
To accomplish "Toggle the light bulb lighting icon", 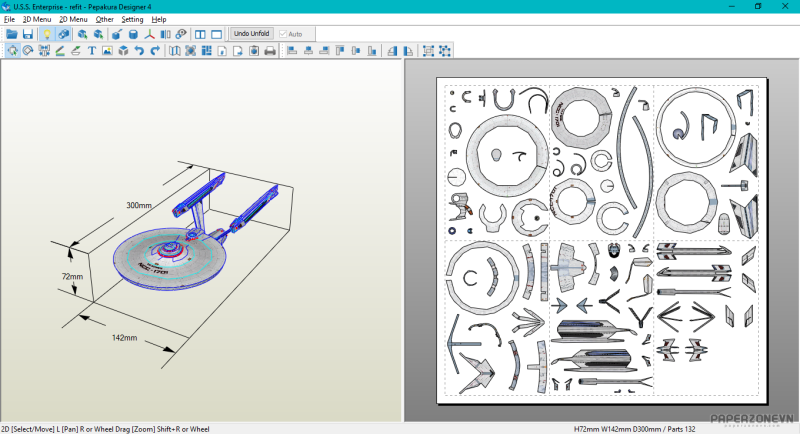I will [x=46, y=34].
